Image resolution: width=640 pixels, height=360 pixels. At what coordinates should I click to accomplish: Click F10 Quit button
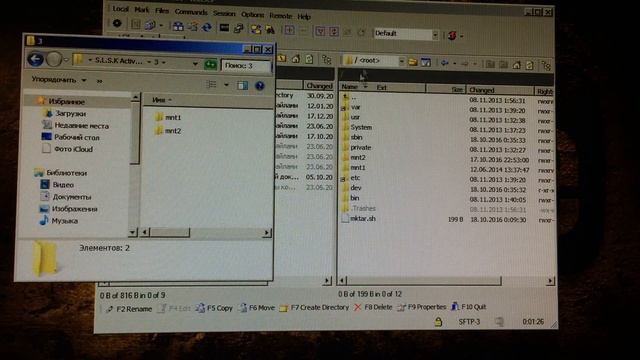click(x=469, y=307)
